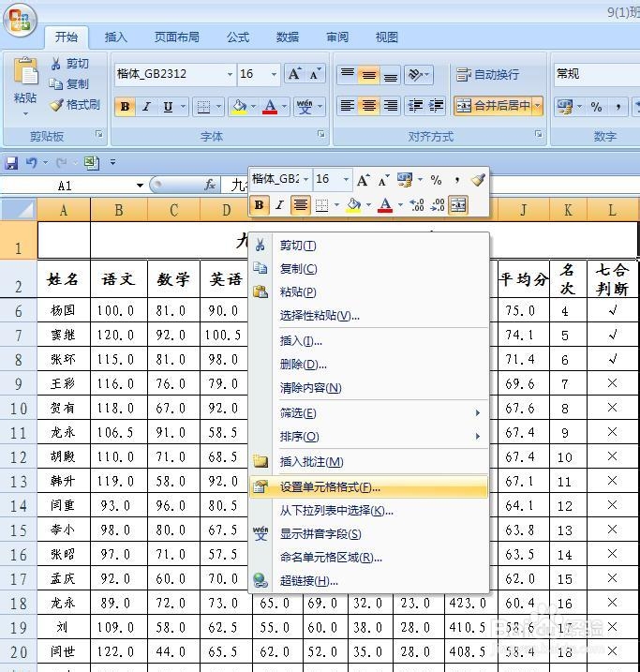Click mini toolbar font color A
The height and width of the screenshot is (672, 640).
coord(385,205)
